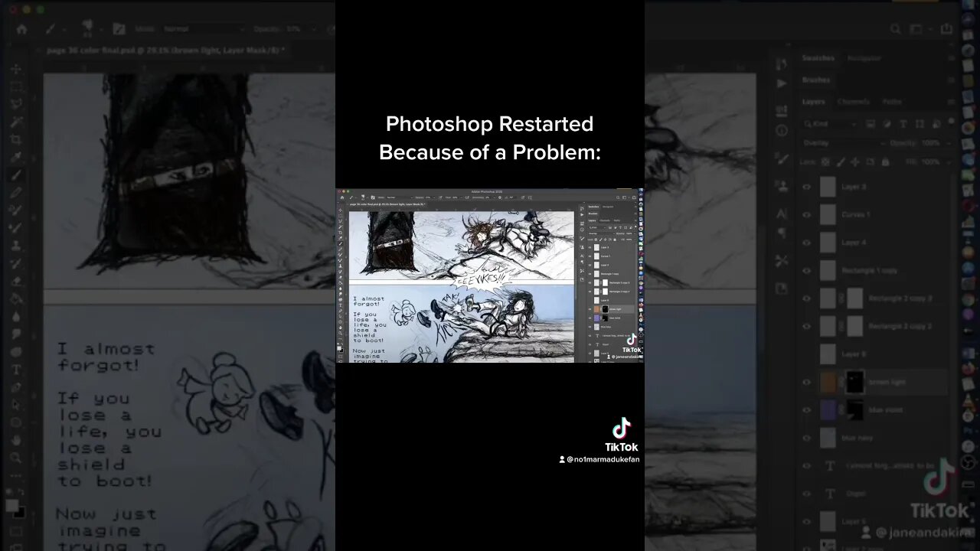Filter for type layers in the background Layers panel
980x551 pixels.
click(903, 124)
